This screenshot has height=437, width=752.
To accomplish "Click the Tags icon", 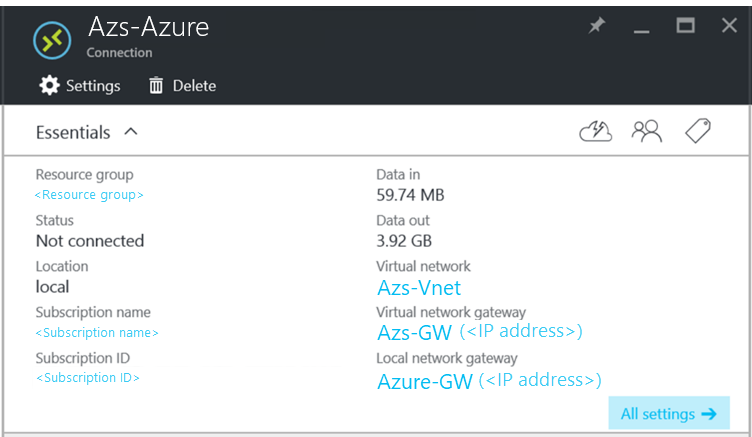I will tap(697, 131).
